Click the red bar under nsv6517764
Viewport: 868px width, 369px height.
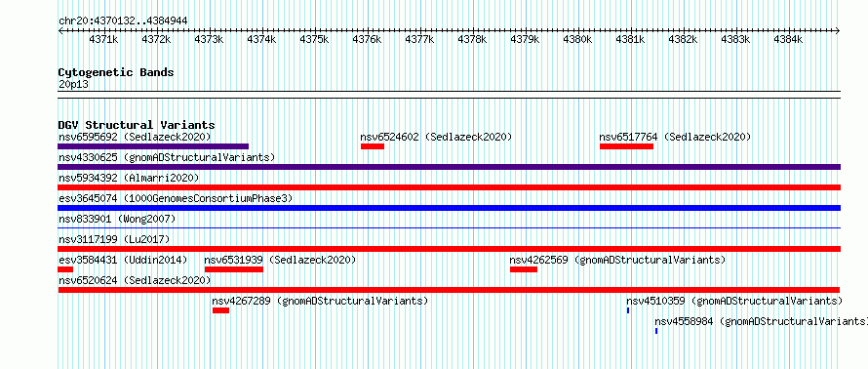tap(627, 146)
